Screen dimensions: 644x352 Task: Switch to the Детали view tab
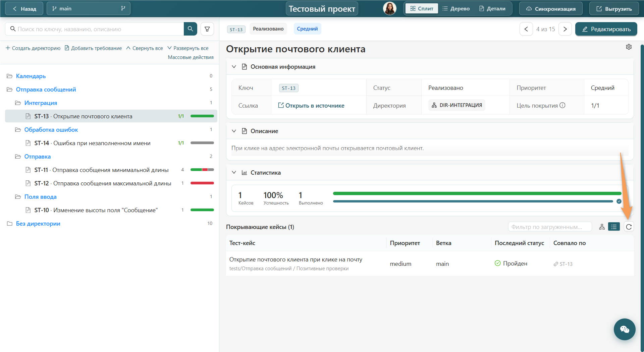(x=492, y=9)
